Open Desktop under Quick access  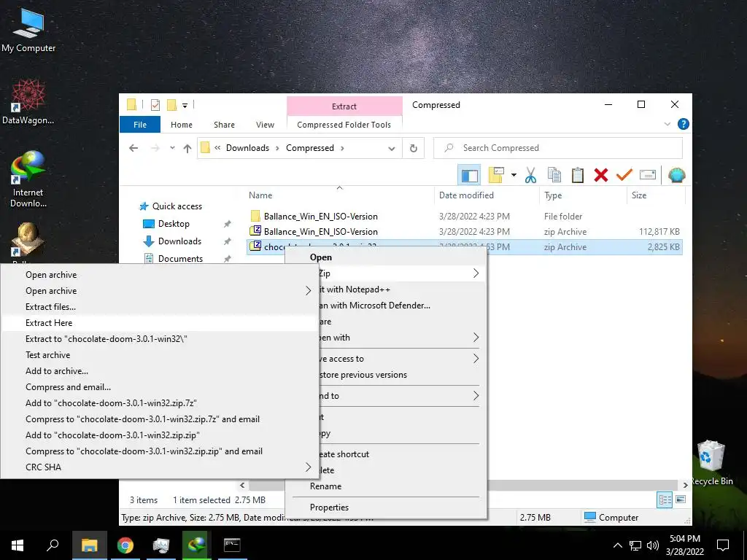point(174,224)
